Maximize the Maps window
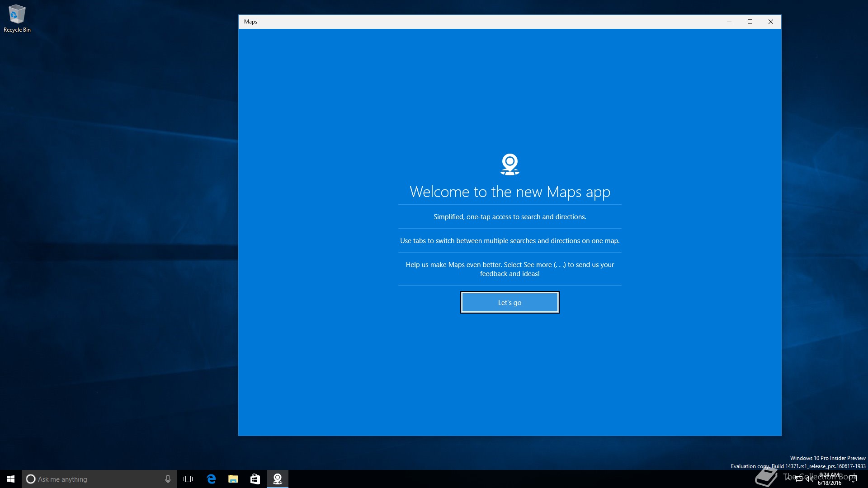 (750, 22)
